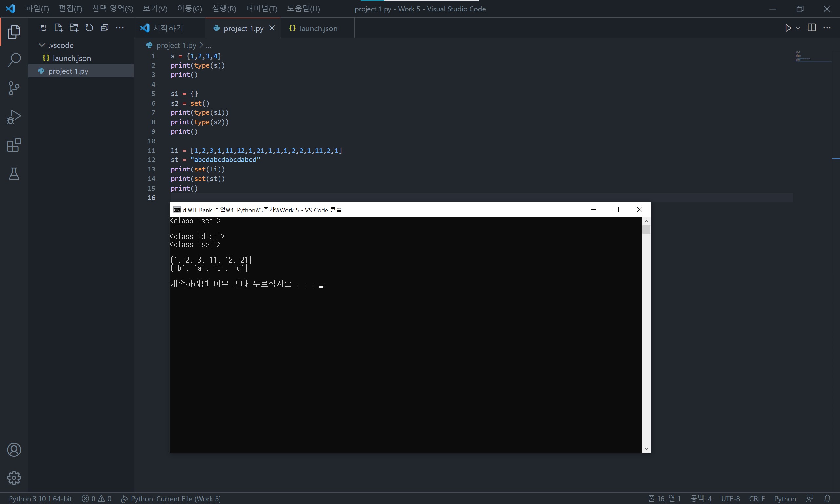Click the New File icon in explorer

click(59, 28)
